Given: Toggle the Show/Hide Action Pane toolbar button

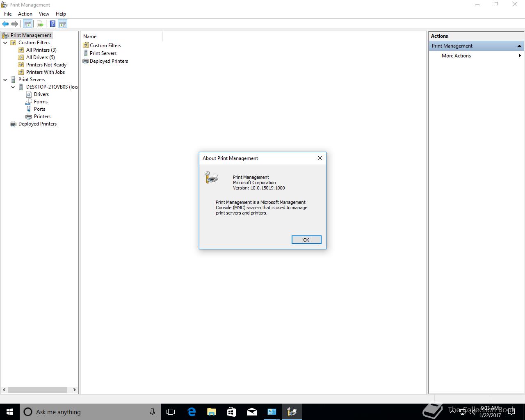Looking at the screenshot, I should pos(62,24).
